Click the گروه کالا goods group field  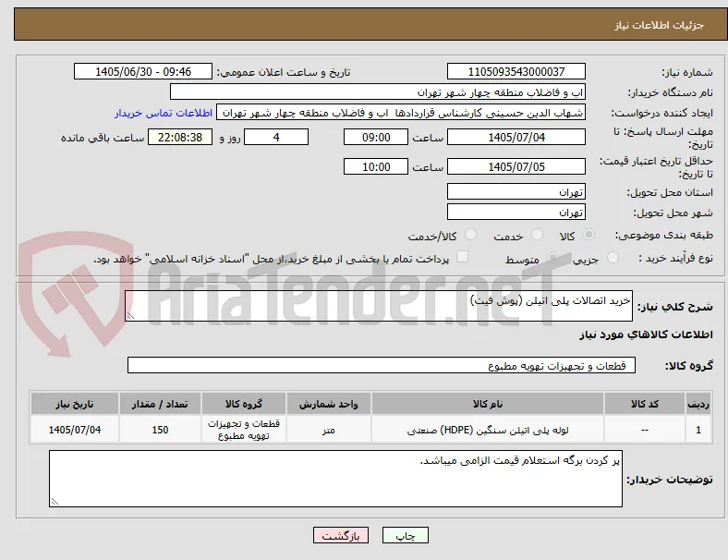point(382,365)
